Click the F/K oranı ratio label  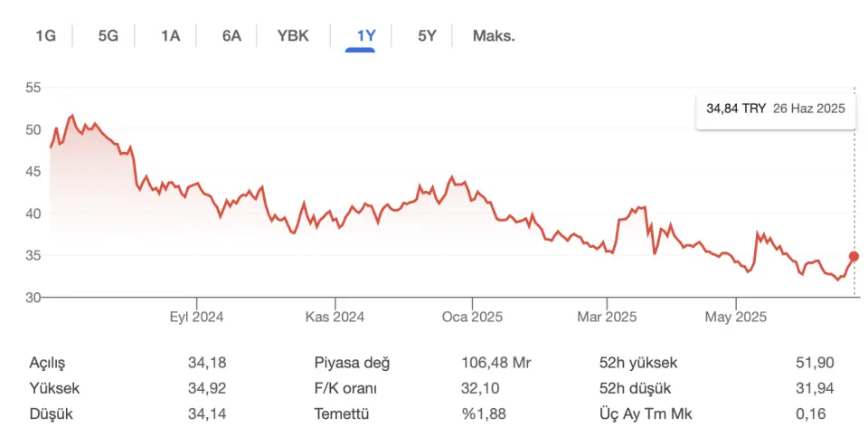click(x=345, y=389)
